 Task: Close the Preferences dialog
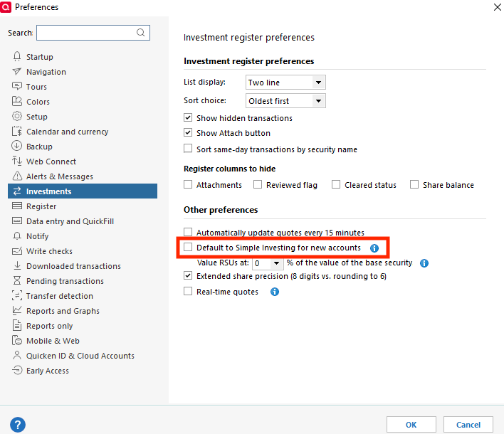click(x=498, y=7)
